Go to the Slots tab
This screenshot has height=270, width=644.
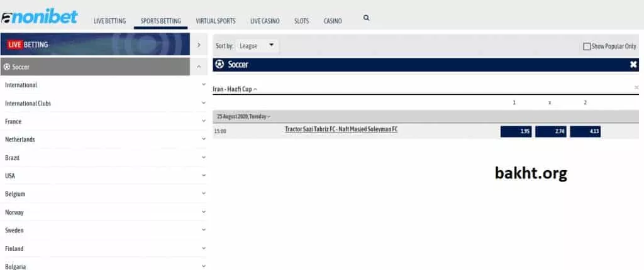tap(301, 21)
